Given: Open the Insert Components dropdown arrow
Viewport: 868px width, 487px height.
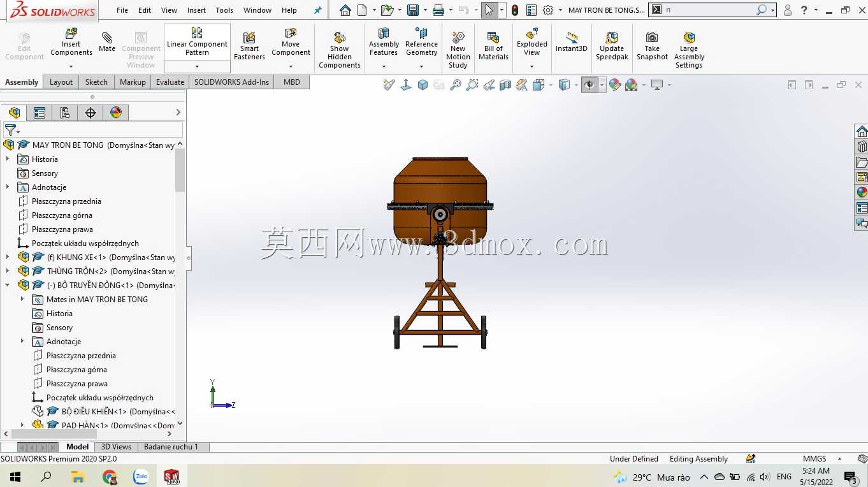Looking at the screenshot, I should 71,66.
